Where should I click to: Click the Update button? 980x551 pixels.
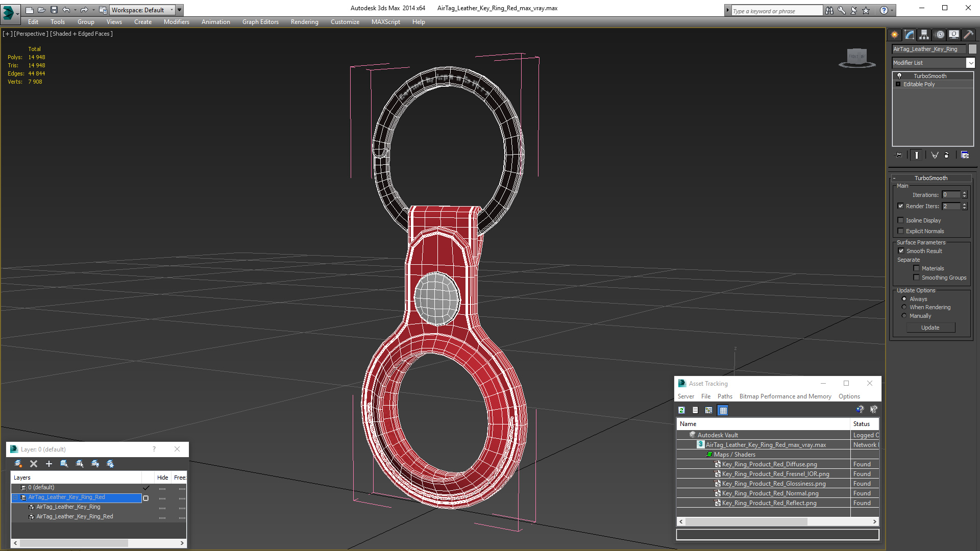[x=930, y=328]
